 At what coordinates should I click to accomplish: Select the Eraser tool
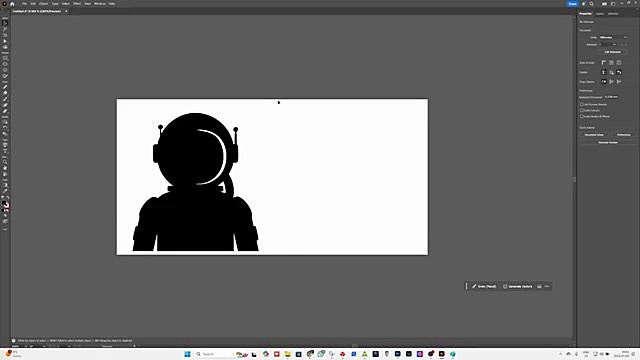[5, 111]
